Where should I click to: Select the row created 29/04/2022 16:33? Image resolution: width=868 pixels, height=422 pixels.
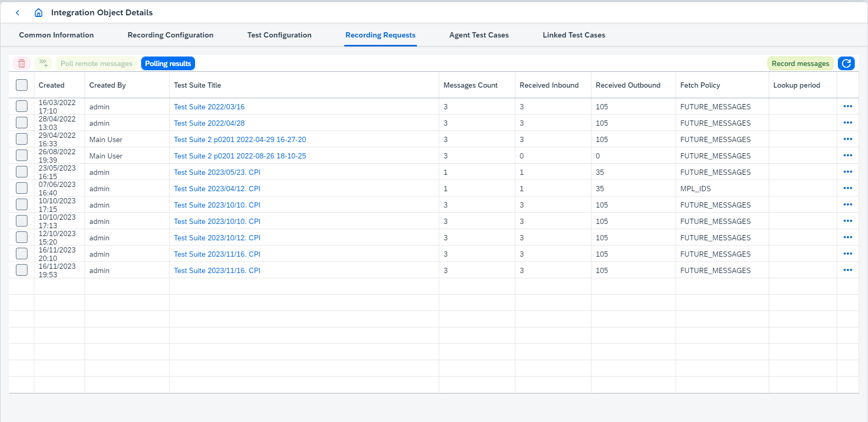click(x=22, y=139)
